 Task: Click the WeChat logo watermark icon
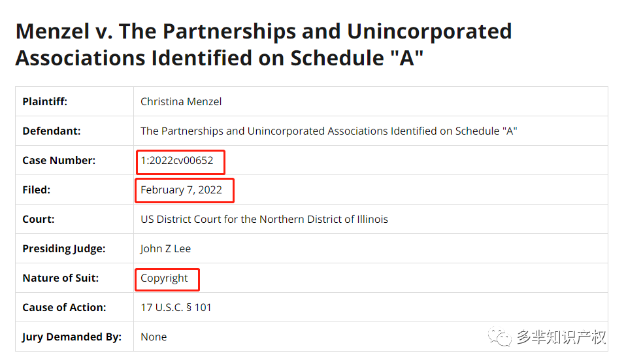coord(499,337)
